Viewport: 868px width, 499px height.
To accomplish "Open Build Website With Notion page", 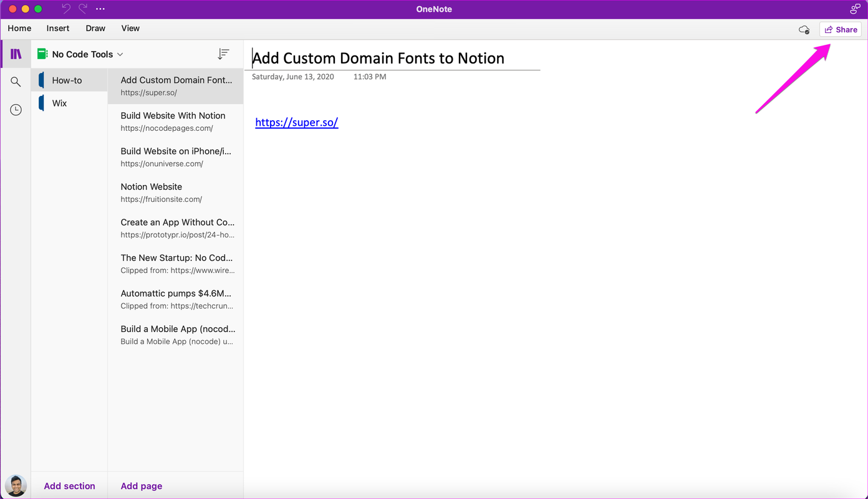I will click(x=176, y=121).
